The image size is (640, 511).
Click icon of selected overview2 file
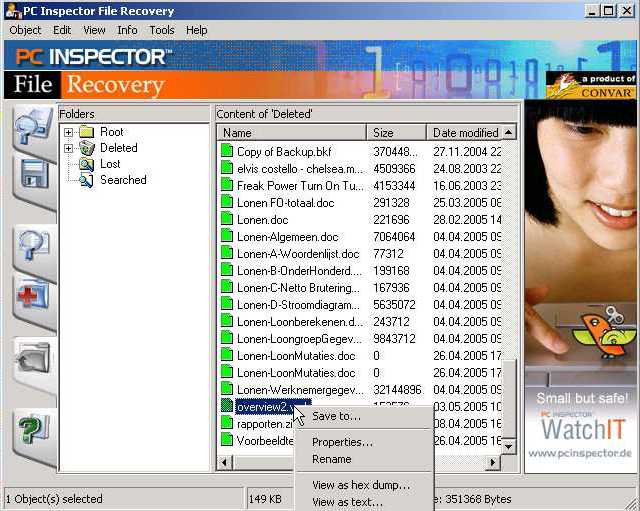pyautogui.click(x=227, y=406)
